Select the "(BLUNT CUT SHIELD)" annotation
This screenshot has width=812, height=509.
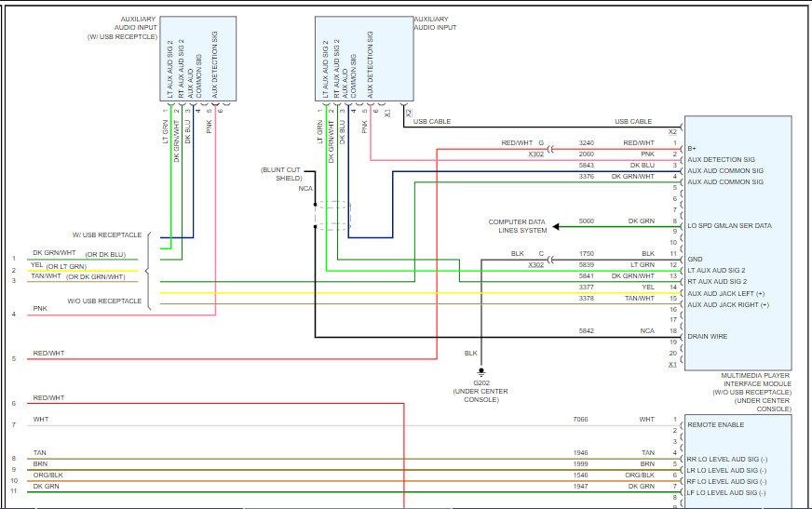(281, 174)
